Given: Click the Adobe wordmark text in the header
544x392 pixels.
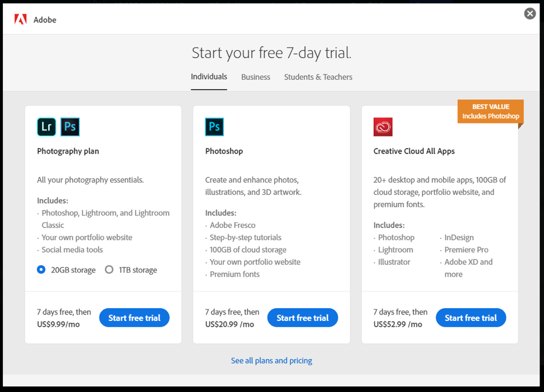Looking at the screenshot, I should (x=45, y=20).
